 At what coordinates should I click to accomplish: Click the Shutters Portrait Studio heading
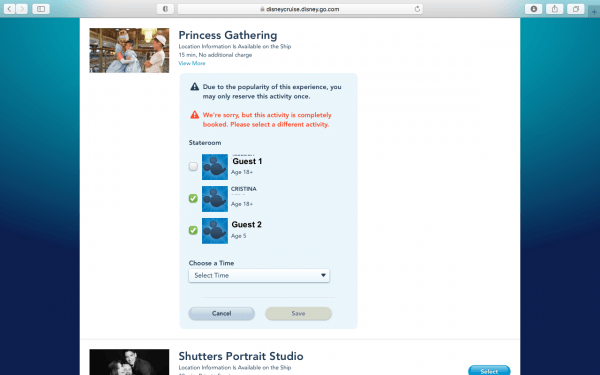(x=241, y=356)
